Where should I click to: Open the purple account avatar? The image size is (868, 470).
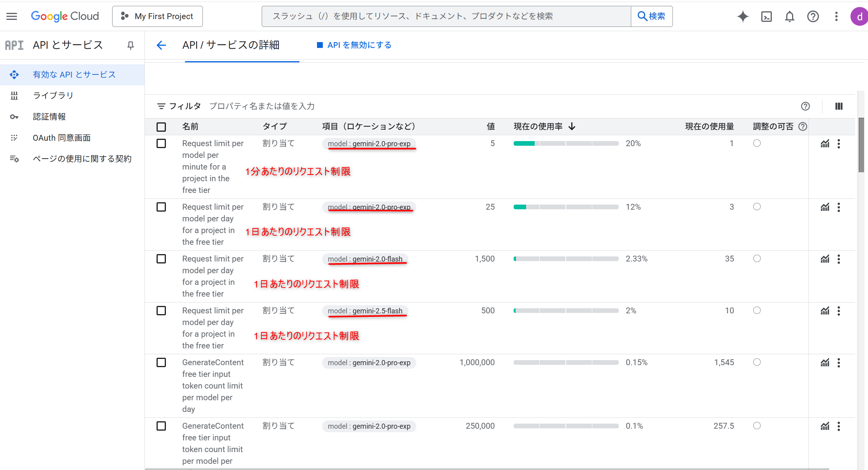pyautogui.click(x=859, y=16)
